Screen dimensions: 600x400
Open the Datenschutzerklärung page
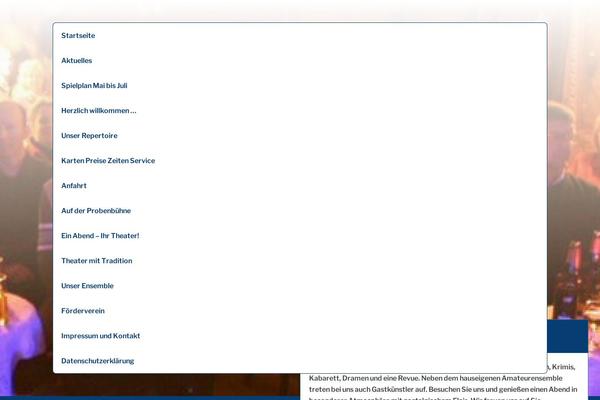tap(98, 361)
